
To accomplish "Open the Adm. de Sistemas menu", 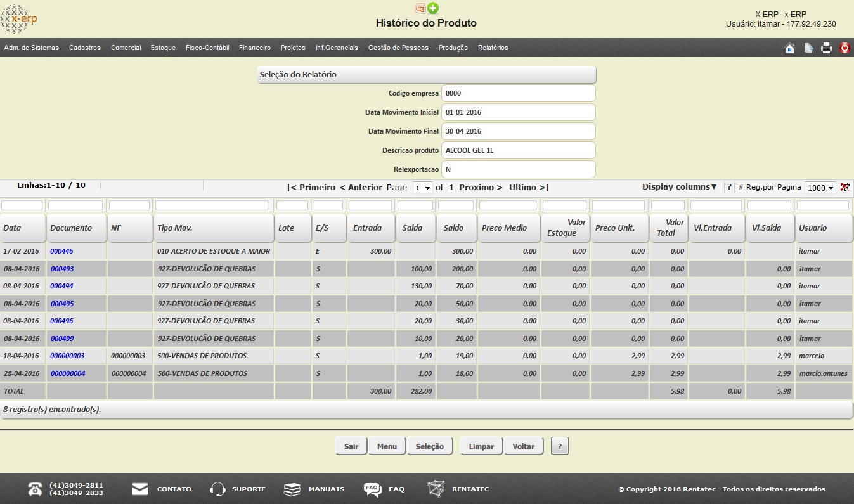I will [31, 48].
